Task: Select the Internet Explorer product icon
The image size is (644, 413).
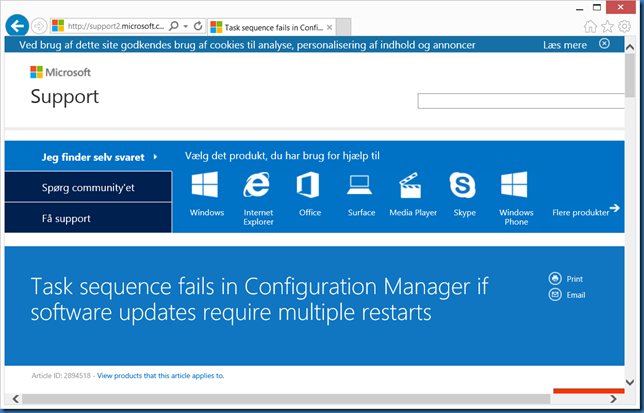Action: [258, 185]
